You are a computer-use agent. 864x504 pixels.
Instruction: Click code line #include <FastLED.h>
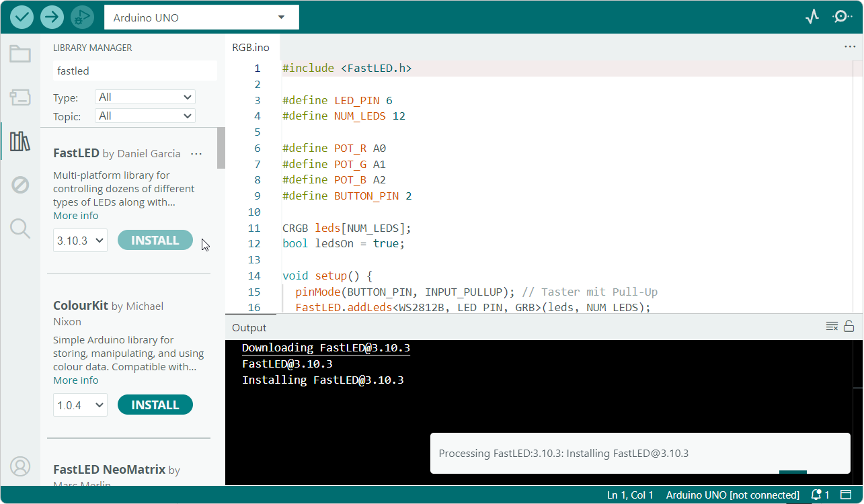point(347,69)
